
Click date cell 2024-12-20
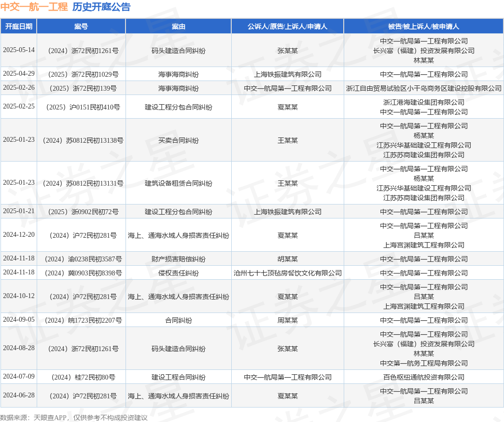(19, 234)
